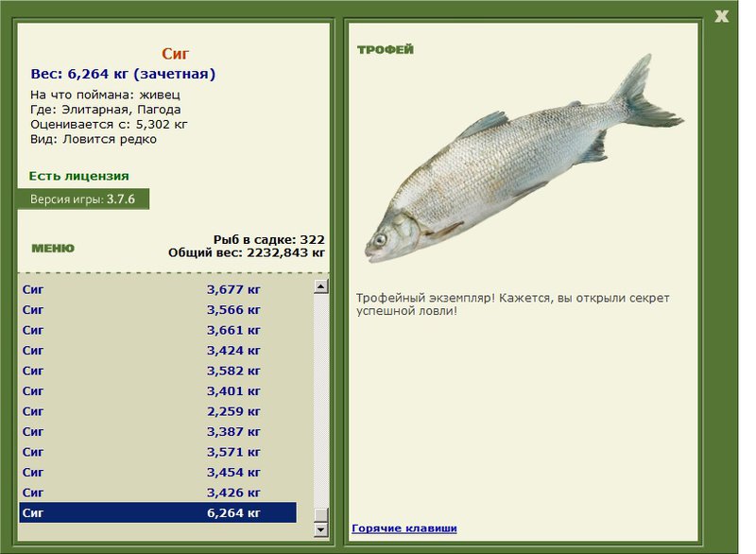Click the Вес: 6,264 кг (зачетная) line

(123, 74)
